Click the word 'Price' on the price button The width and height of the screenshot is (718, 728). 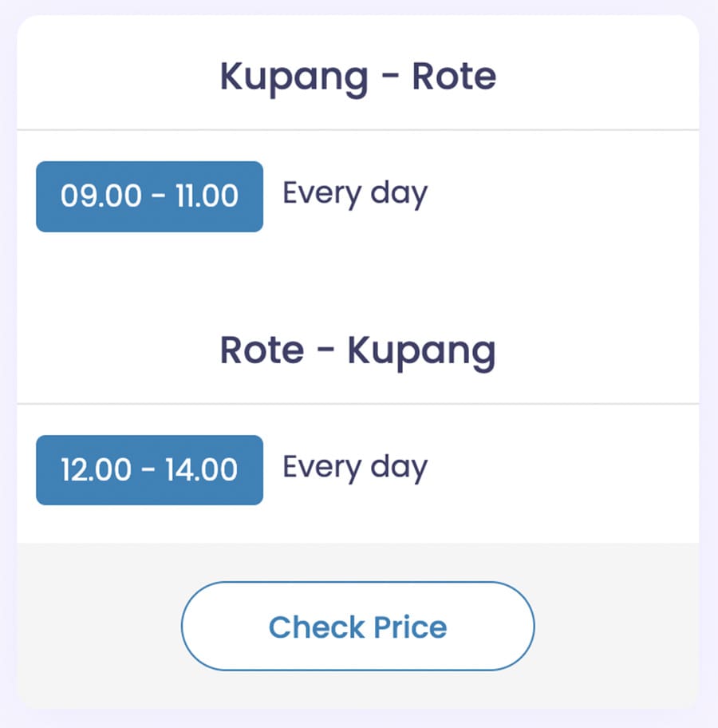click(x=410, y=627)
